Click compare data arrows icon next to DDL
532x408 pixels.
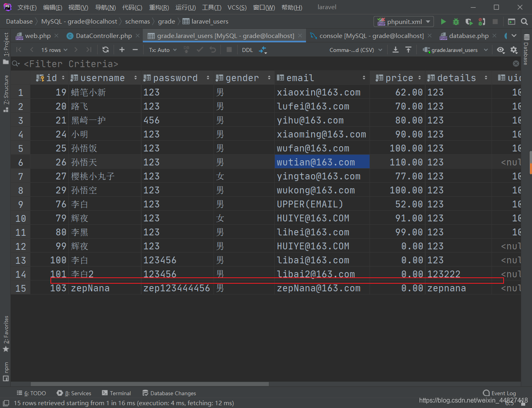pos(263,50)
